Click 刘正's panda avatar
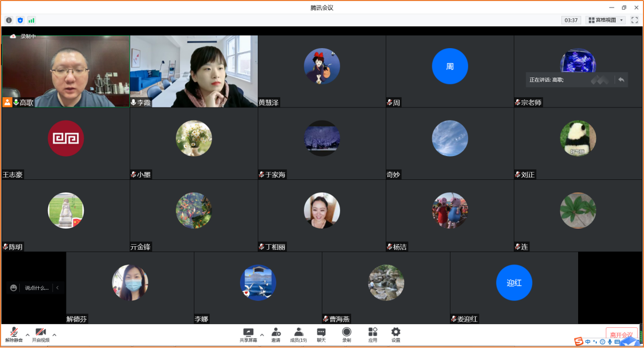644x348 pixels. click(578, 138)
